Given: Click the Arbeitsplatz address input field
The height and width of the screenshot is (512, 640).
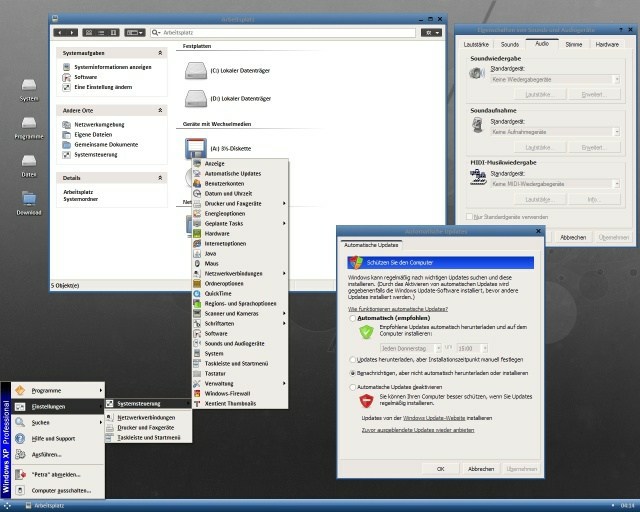Looking at the screenshot, I should click(x=283, y=33).
